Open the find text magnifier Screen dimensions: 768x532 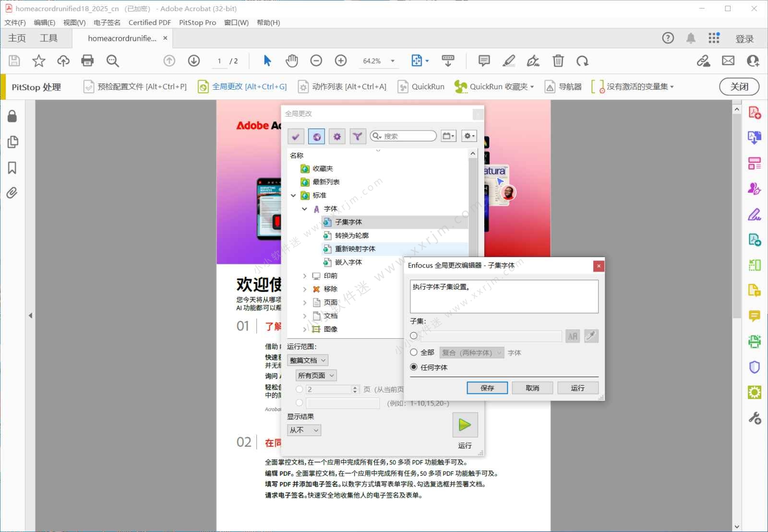coord(113,60)
